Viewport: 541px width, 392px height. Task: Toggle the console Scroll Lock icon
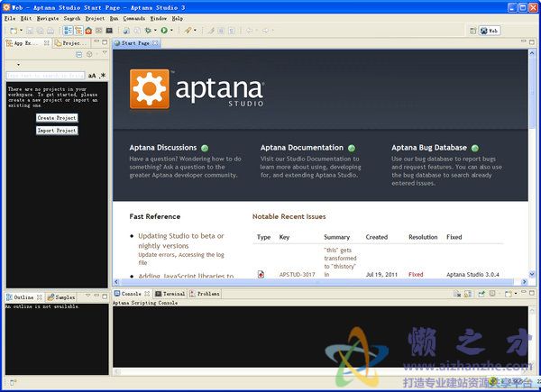(468, 294)
